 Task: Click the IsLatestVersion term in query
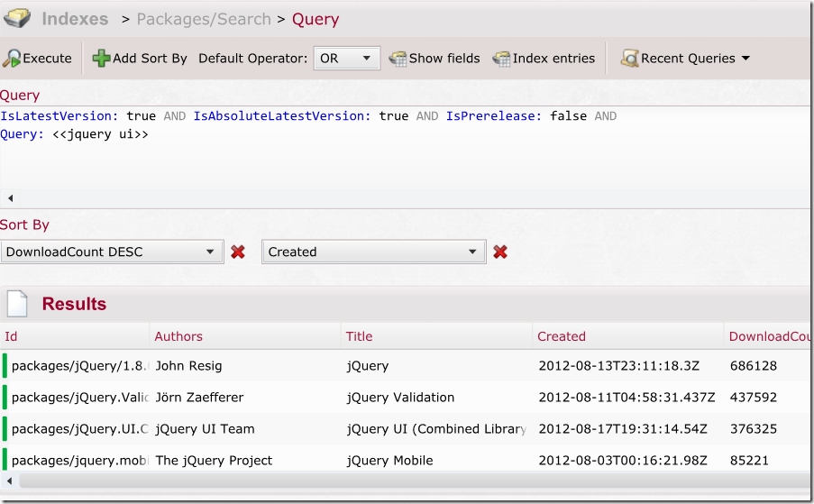[59, 115]
